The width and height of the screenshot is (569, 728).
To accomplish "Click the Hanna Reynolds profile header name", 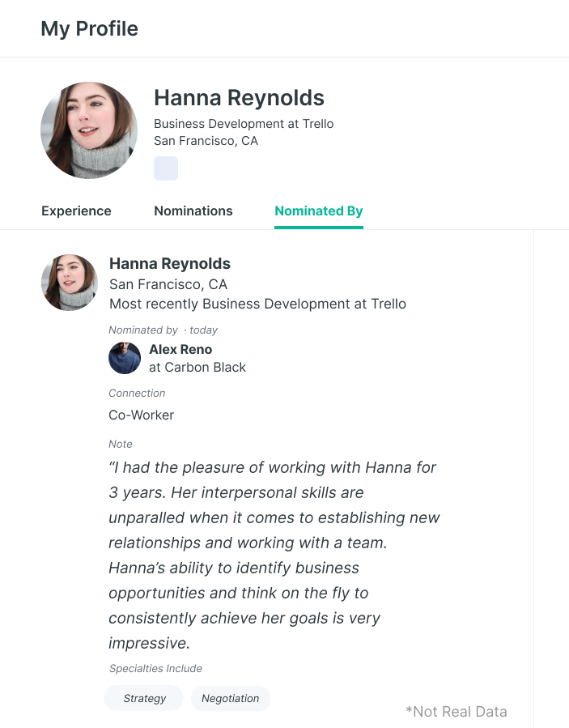I will 239,99.
